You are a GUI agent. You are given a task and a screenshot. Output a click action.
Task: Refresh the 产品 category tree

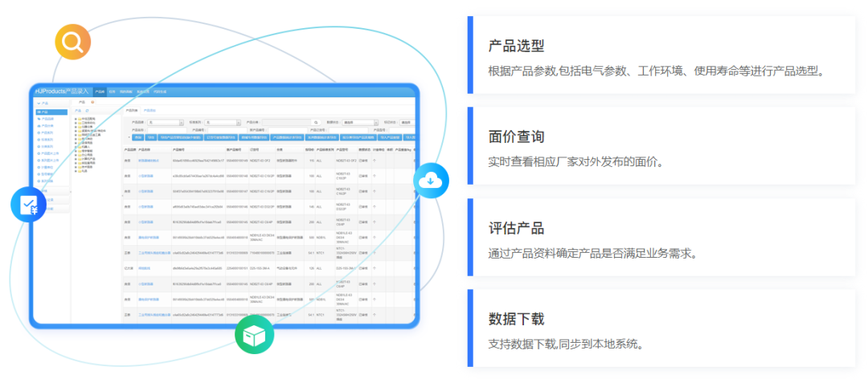pyautogui.click(x=87, y=111)
